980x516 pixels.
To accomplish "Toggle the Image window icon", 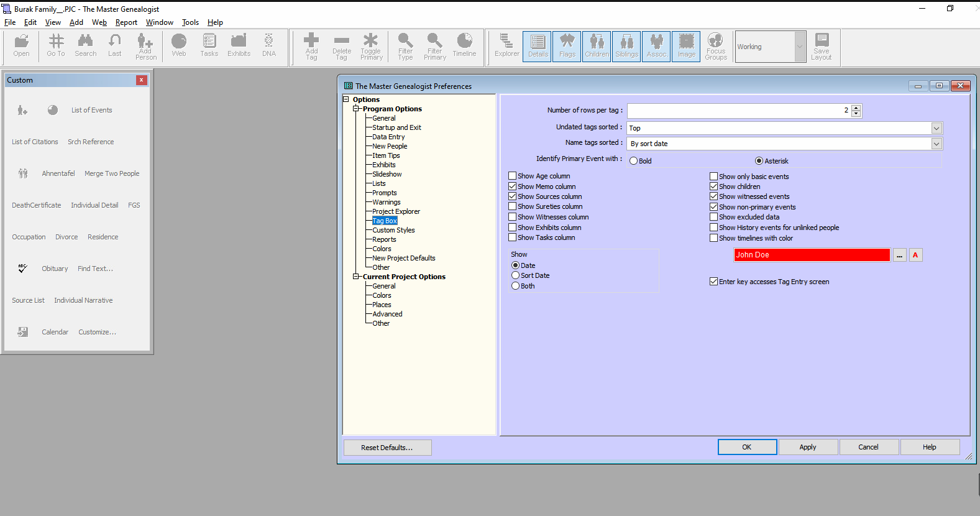I will [x=686, y=47].
